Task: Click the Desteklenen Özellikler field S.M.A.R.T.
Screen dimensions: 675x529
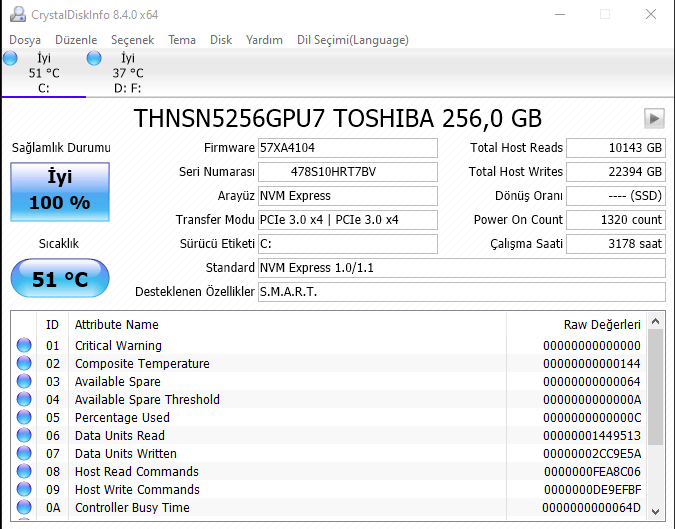Action: pyautogui.click(x=462, y=292)
